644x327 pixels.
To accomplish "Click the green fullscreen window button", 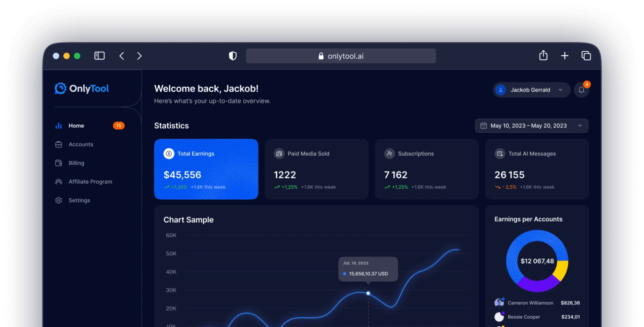I will click(x=77, y=56).
